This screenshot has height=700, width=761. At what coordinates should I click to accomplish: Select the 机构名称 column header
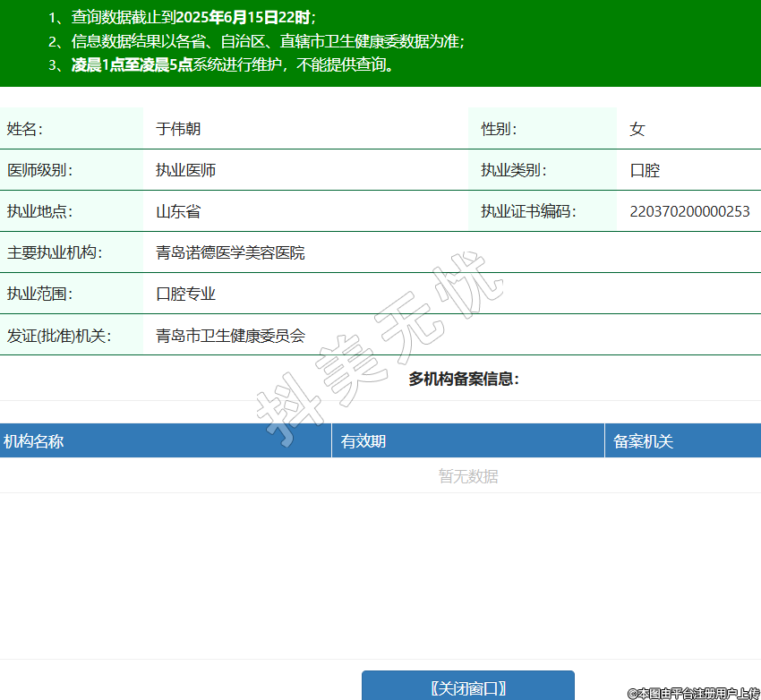click(x=34, y=440)
